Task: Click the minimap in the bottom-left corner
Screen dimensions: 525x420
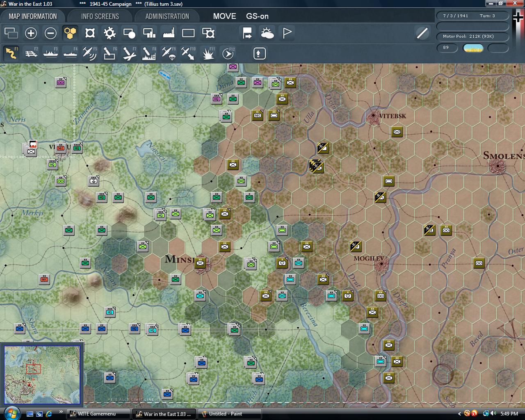Action: coord(42,375)
